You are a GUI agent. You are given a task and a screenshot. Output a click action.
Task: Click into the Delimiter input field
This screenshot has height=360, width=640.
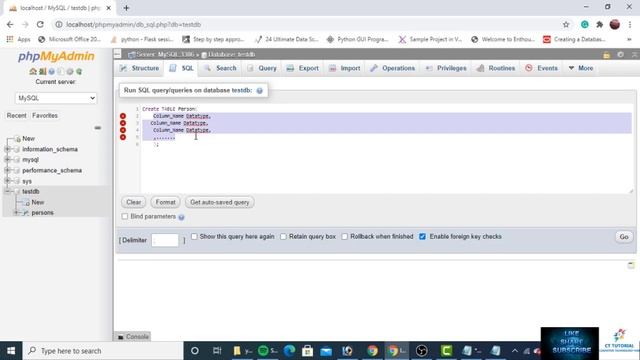(x=165, y=240)
